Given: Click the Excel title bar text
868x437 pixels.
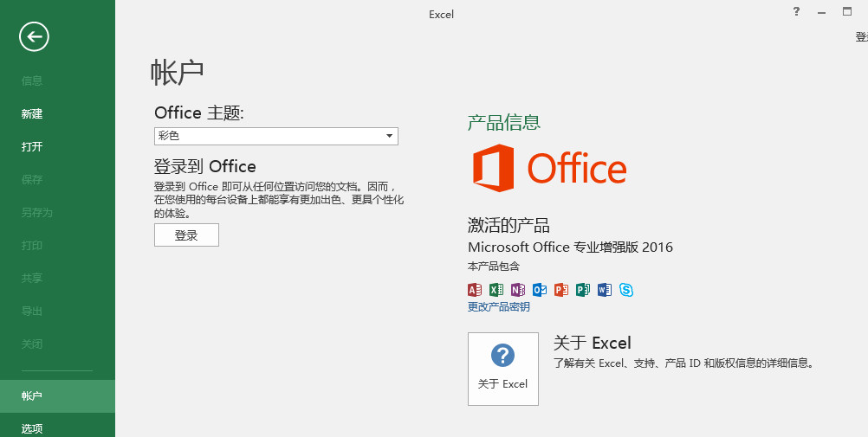Looking at the screenshot, I should coord(441,15).
